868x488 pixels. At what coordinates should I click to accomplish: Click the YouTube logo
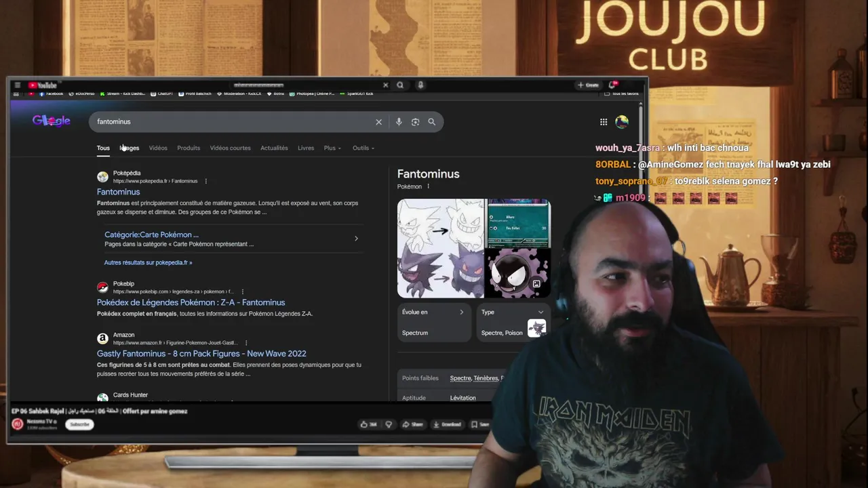[43, 85]
